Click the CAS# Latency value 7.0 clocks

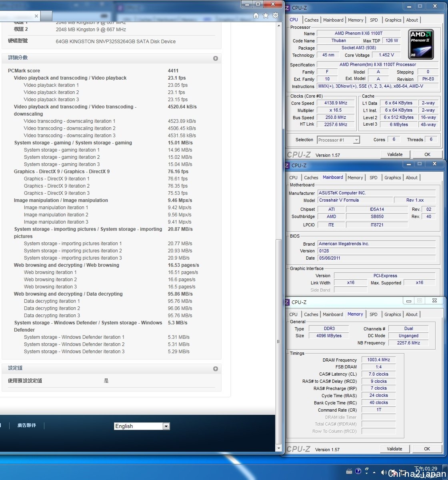[x=378, y=374]
